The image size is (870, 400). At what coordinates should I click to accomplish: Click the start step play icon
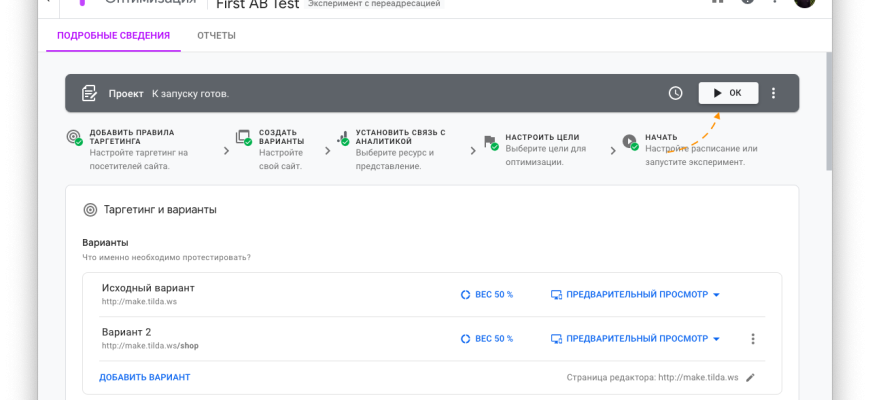click(x=629, y=141)
